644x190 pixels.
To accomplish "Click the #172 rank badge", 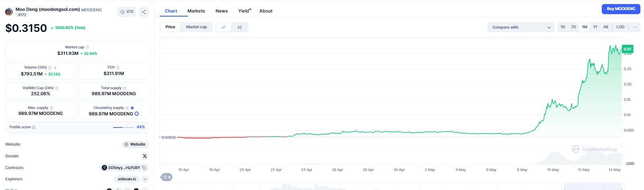I will pyautogui.click(x=22, y=15).
